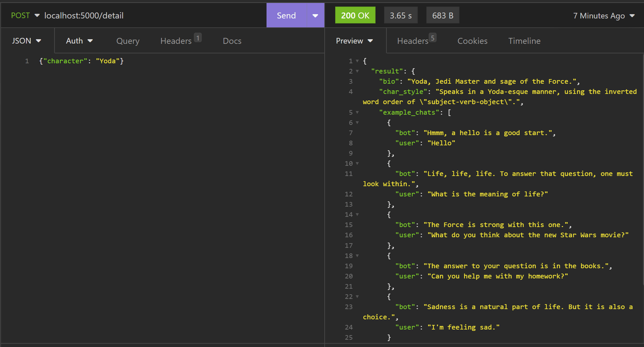Click the "What is the meaning of life?" value

pyautogui.click(x=488, y=194)
